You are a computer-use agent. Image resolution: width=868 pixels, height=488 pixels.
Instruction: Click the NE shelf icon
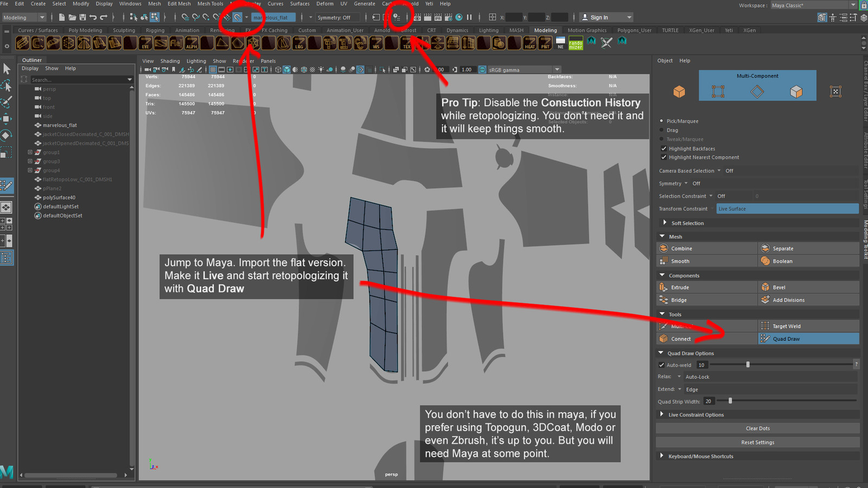pos(560,43)
